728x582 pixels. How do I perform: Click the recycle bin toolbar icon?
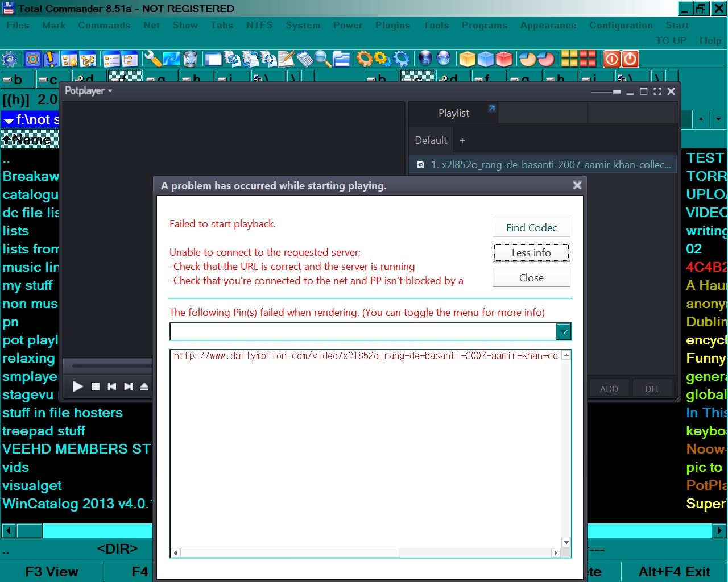190,59
